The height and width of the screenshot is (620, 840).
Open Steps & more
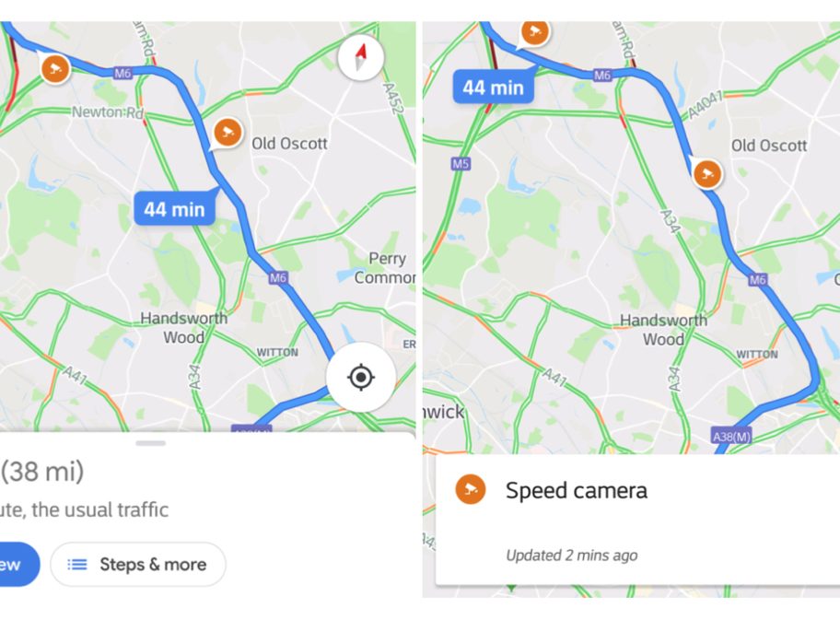click(137, 565)
